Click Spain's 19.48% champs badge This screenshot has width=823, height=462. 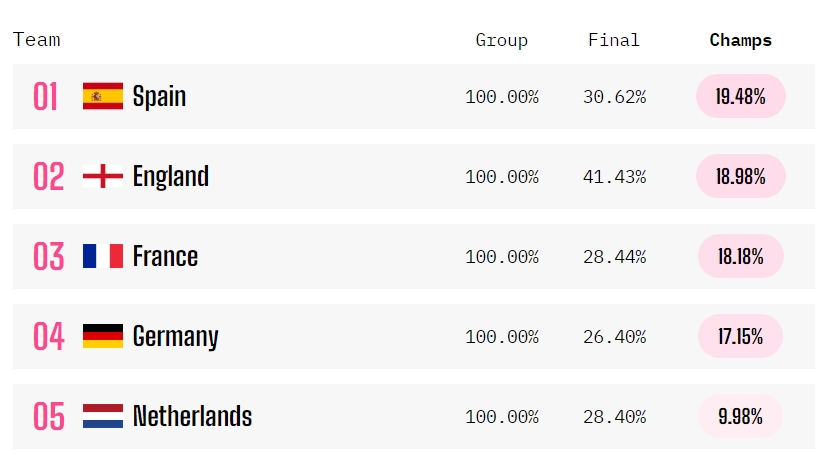741,96
